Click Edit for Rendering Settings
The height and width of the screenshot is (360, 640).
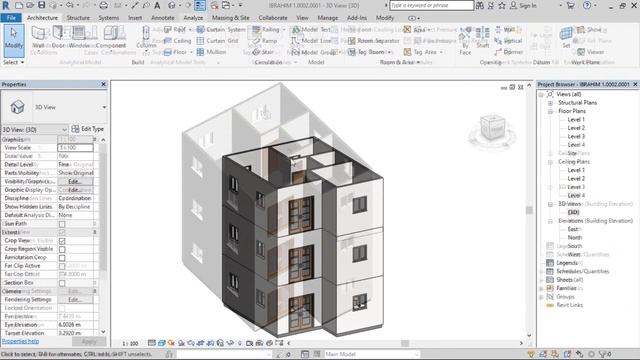tap(75, 300)
